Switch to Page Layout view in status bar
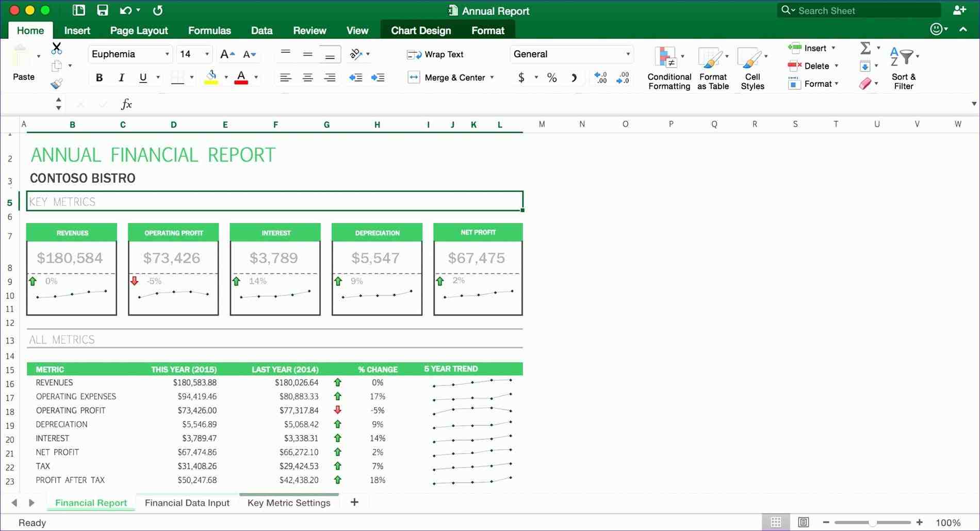 click(803, 522)
